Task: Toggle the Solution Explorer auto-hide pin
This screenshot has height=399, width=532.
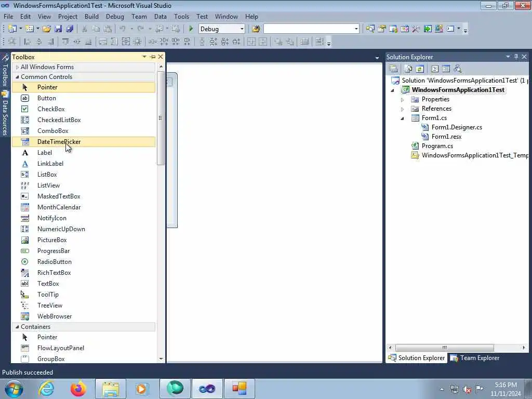Action: click(x=516, y=57)
